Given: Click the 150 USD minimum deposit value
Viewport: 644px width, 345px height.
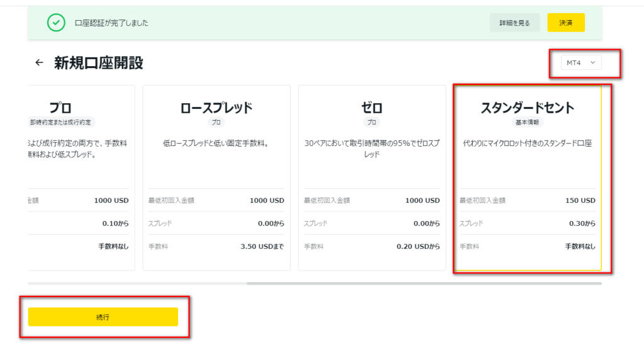Looking at the screenshot, I should tap(580, 200).
